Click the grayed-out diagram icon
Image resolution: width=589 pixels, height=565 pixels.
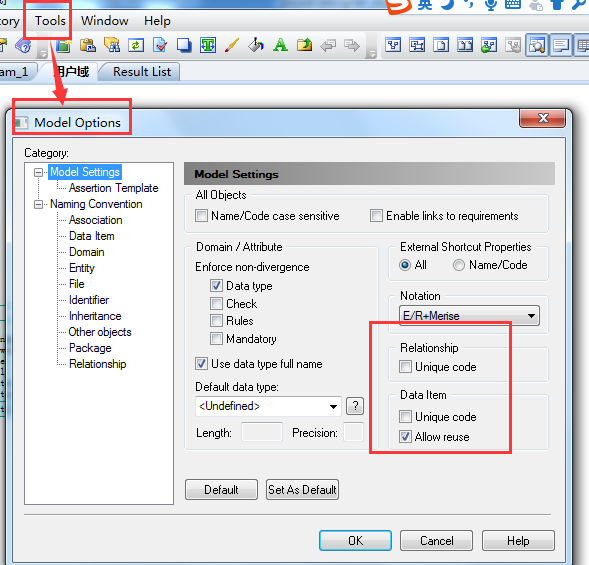coord(513,45)
